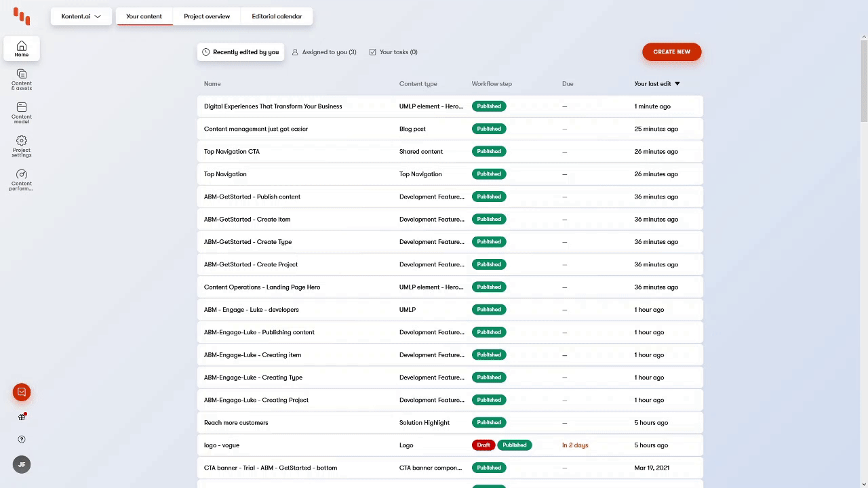Switch to Project overview tab

click(207, 16)
